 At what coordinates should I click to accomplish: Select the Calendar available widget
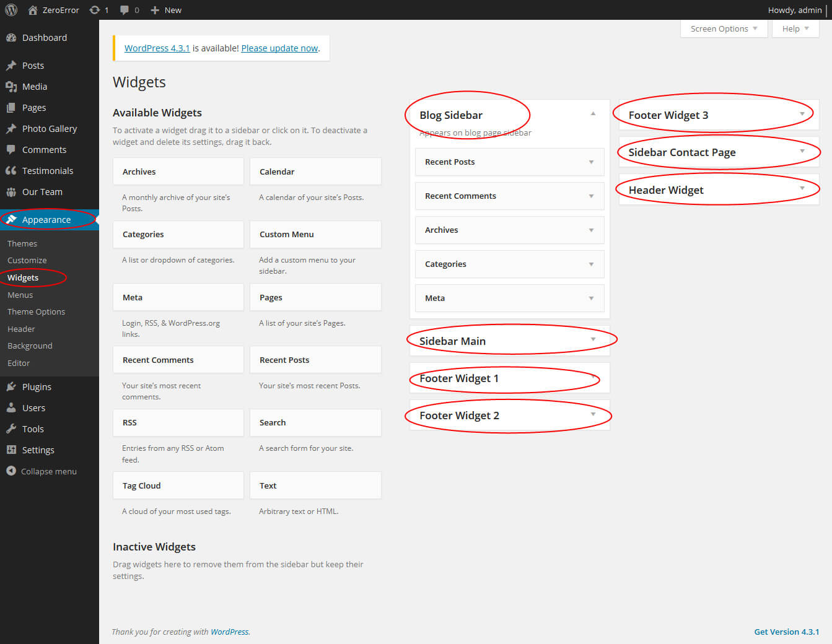pos(315,172)
